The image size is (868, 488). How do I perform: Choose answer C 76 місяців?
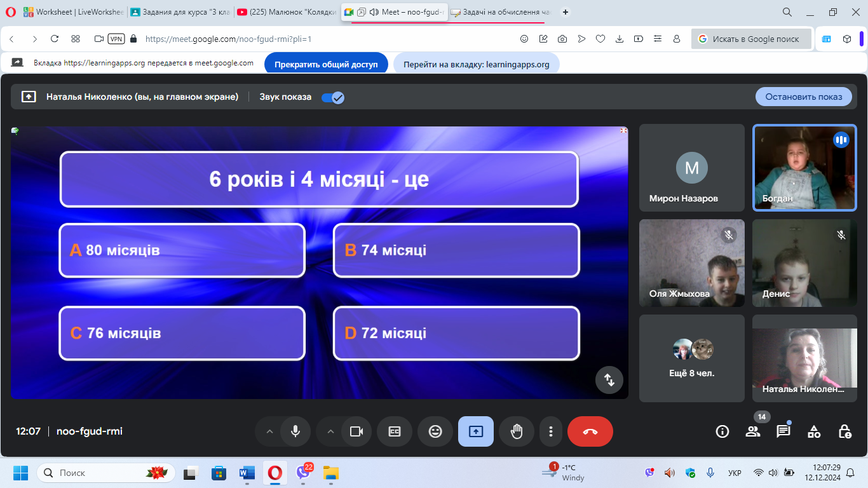click(182, 333)
